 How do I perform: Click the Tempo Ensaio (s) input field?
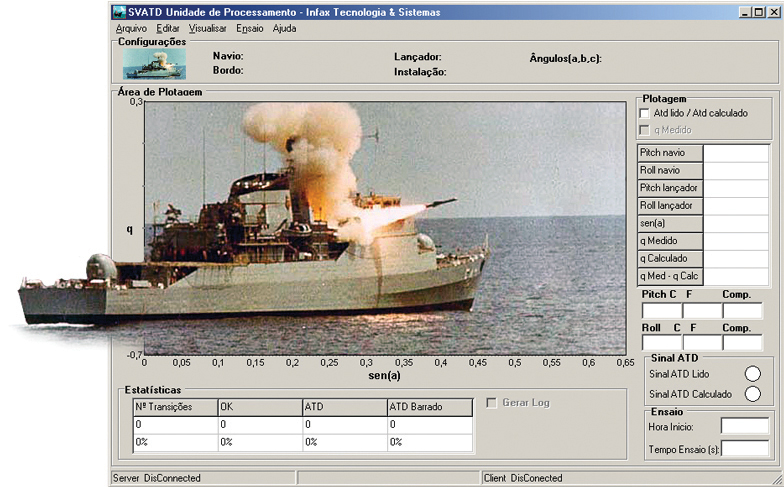744,448
